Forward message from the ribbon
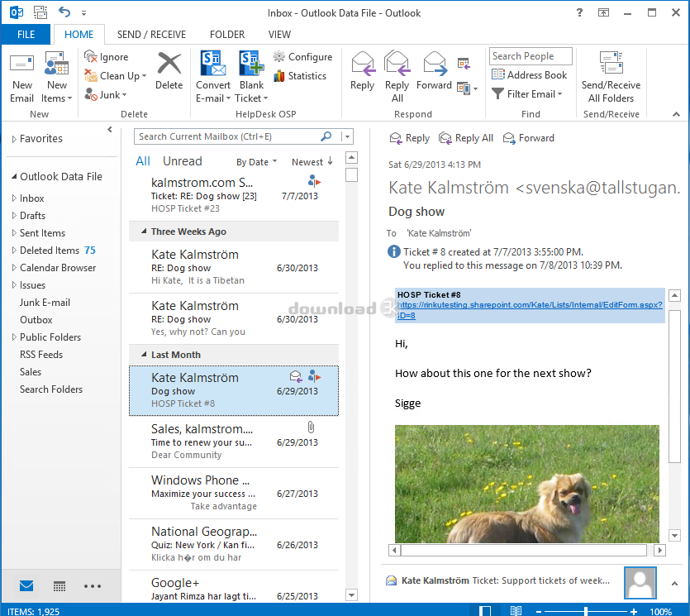 (x=434, y=72)
